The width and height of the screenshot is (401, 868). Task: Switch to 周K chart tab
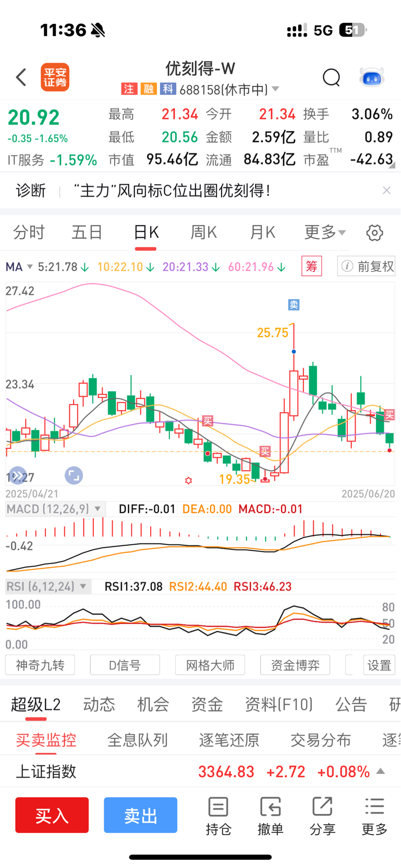pos(204,233)
